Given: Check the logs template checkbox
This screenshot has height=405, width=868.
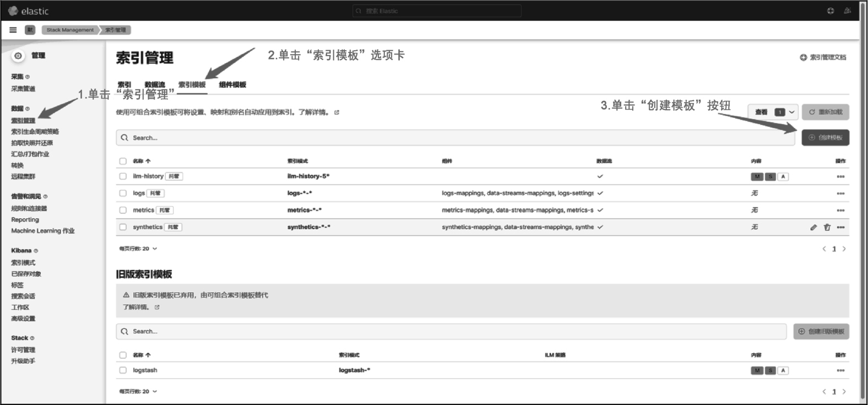Looking at the screenshot, I should [x=123, y=193].
